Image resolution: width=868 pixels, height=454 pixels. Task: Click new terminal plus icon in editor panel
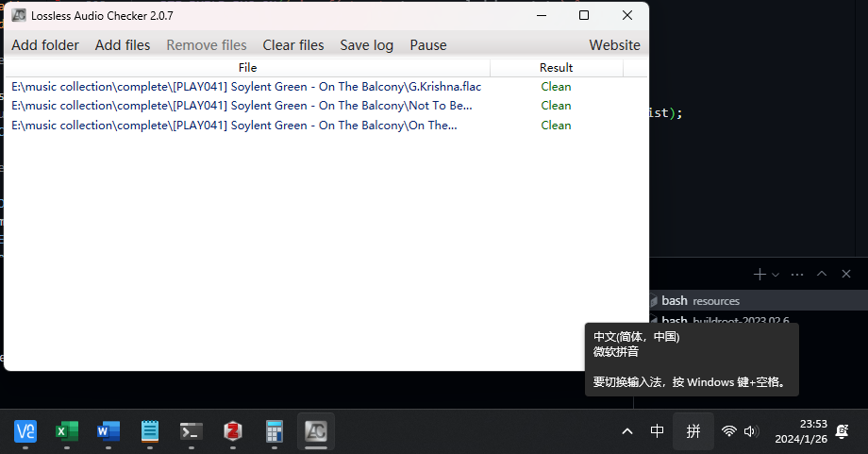(x=759, y=274)
